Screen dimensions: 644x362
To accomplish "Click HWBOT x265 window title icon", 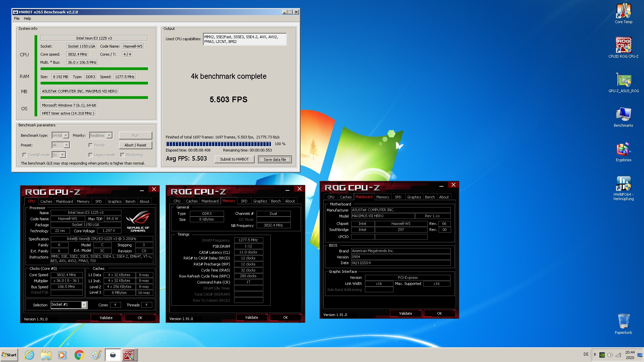I will coord(15,12).
